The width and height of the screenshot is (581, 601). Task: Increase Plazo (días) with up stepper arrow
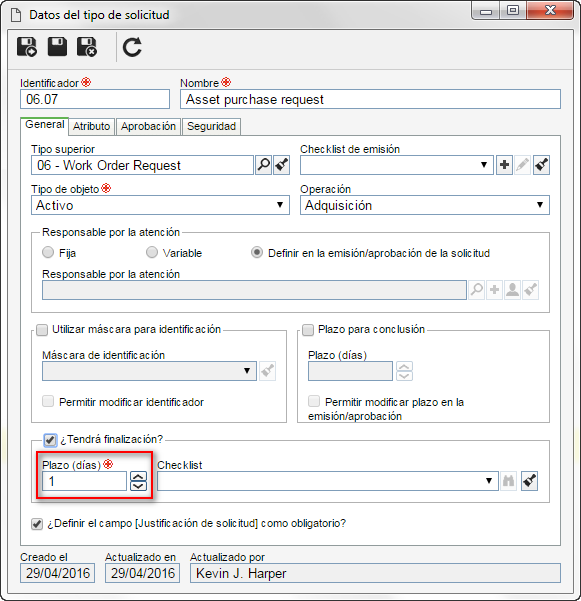point(138,476)
